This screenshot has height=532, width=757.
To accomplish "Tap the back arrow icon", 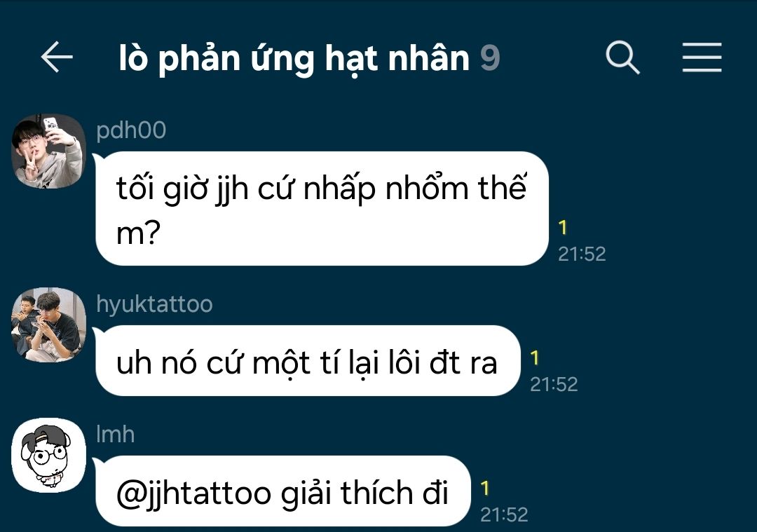I will (57, 57).
